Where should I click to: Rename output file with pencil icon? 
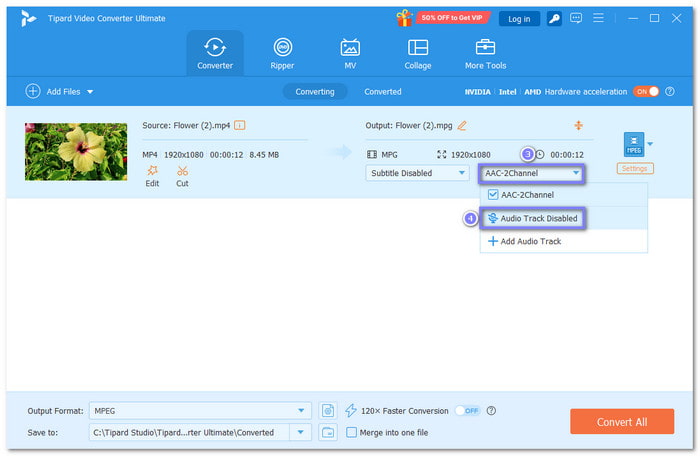pos(462,125)
